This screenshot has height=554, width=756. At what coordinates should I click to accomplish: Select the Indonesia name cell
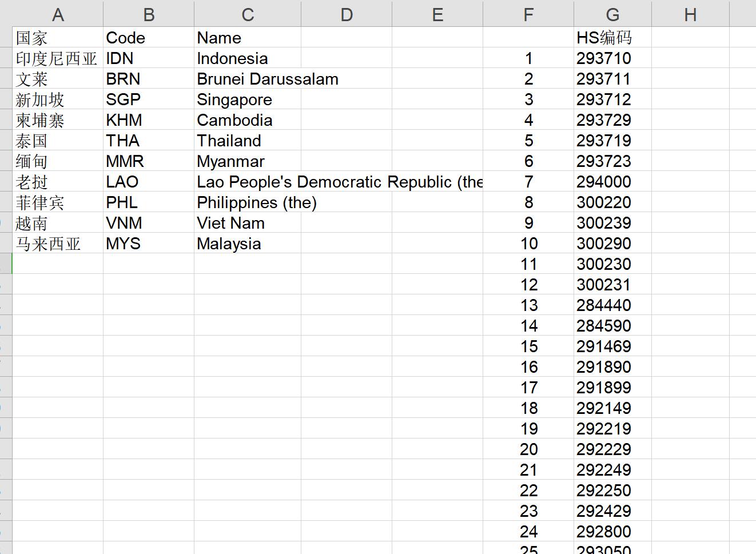click(248, 58)
